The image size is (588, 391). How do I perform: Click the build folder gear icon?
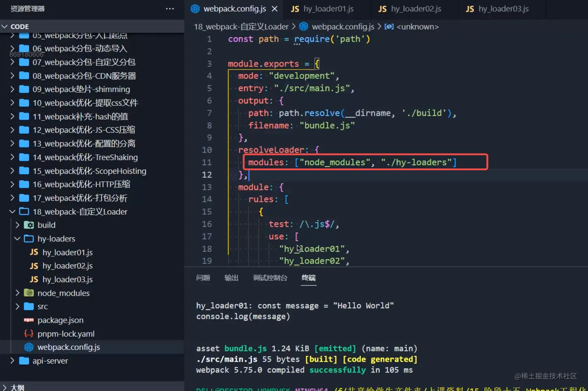(29, 225)
